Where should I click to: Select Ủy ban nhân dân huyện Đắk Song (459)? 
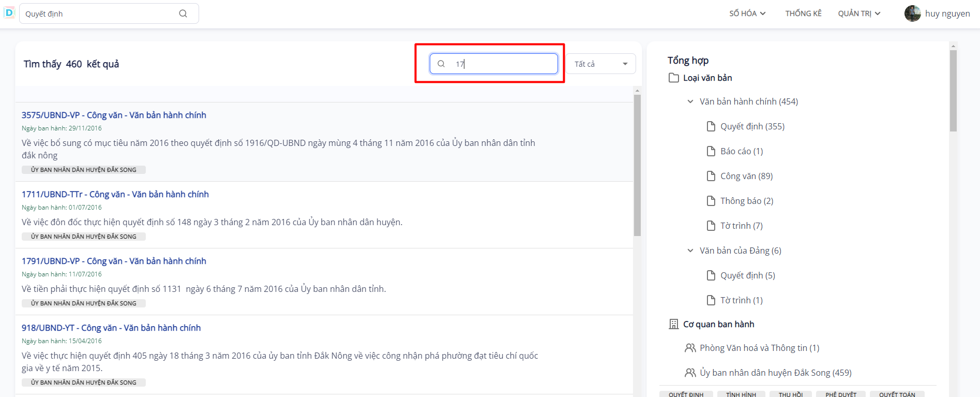(775, 373)
